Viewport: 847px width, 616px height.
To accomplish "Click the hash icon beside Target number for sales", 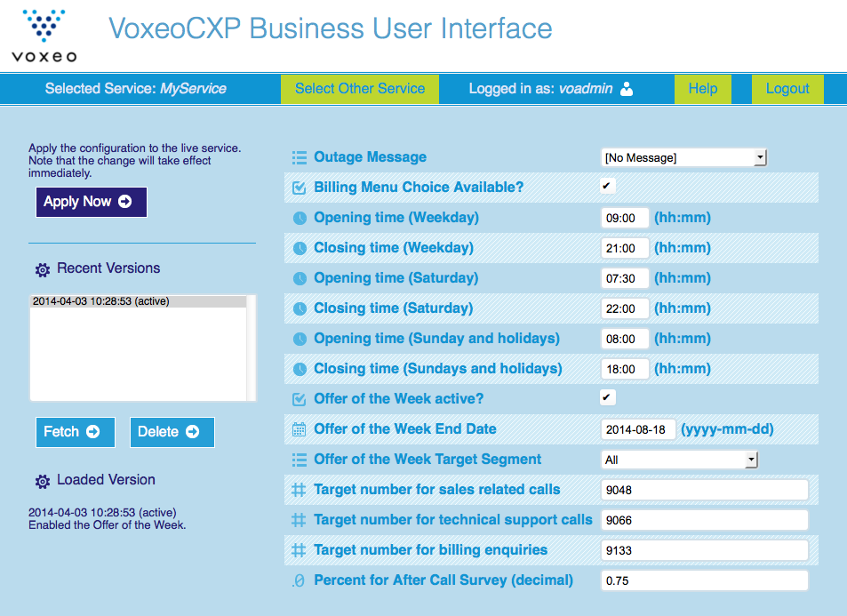I will (300, 491).
